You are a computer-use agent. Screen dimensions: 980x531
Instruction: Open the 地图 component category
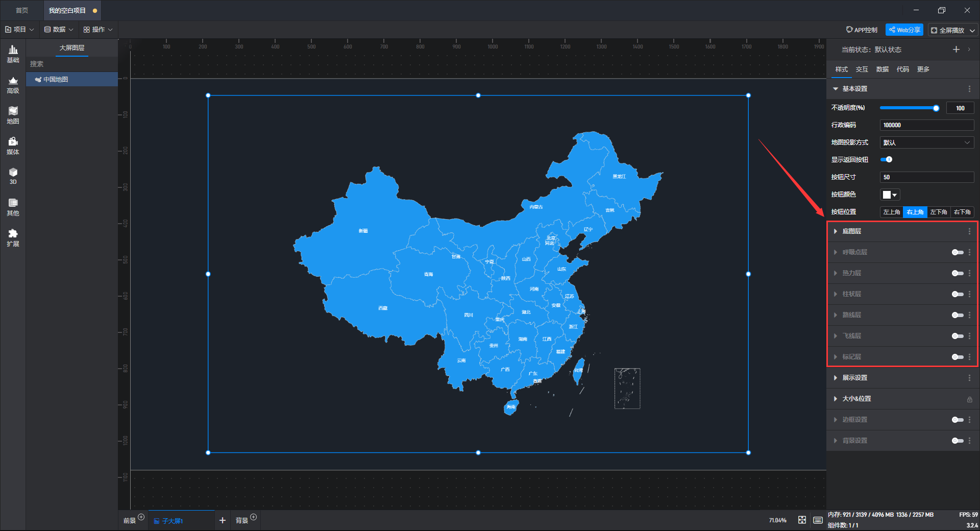pos(13,116)
